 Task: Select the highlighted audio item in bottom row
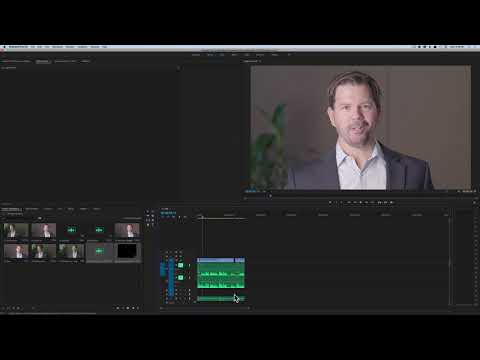tap(99, 251)
